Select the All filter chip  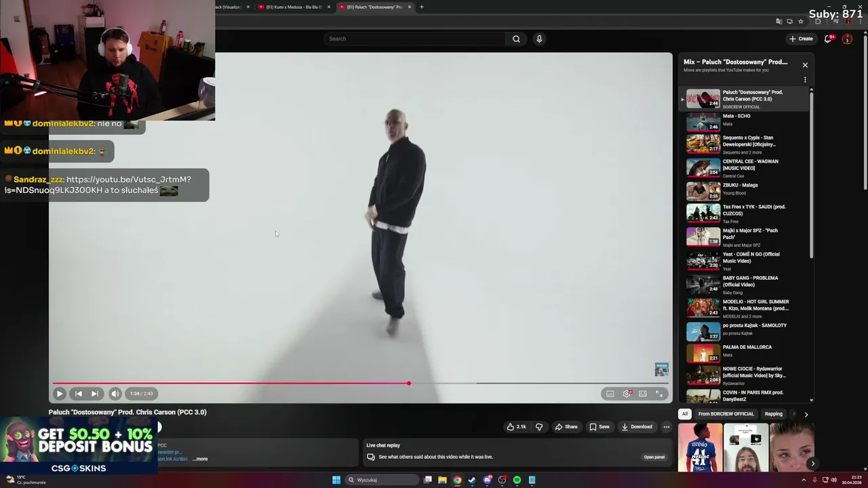coord(685,414)
